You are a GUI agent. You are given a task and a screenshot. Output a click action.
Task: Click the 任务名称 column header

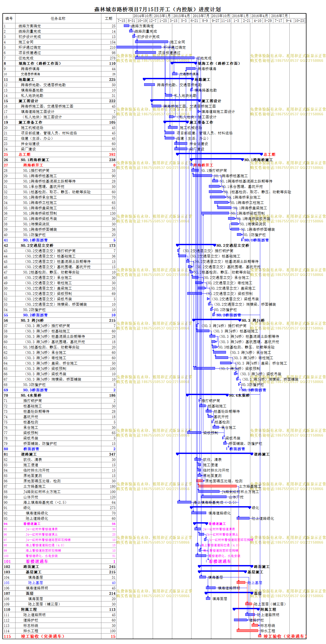click(58, 18)
